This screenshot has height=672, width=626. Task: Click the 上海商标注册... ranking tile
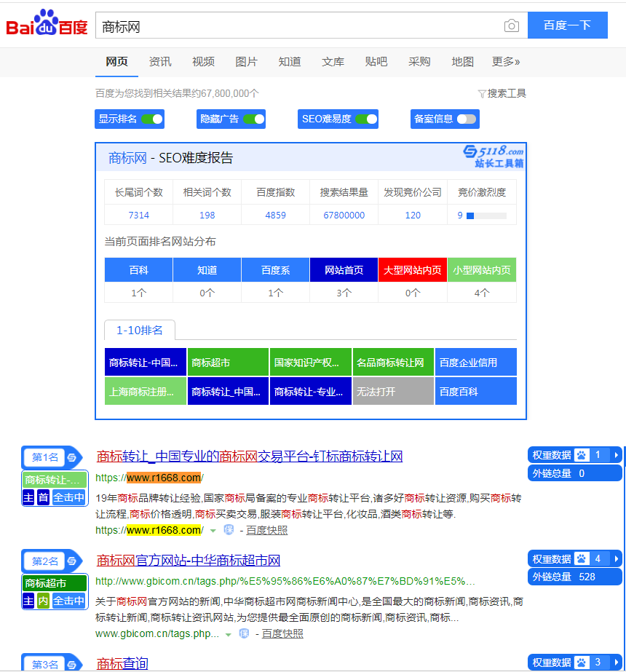tap(146, 391)
